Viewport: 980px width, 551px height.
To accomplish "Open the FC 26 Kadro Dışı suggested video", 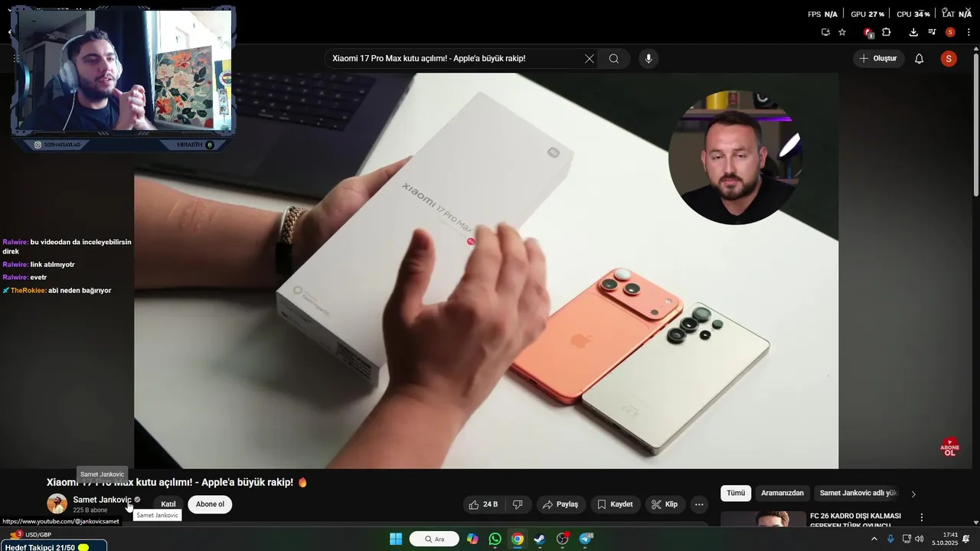I will [855, 520].
